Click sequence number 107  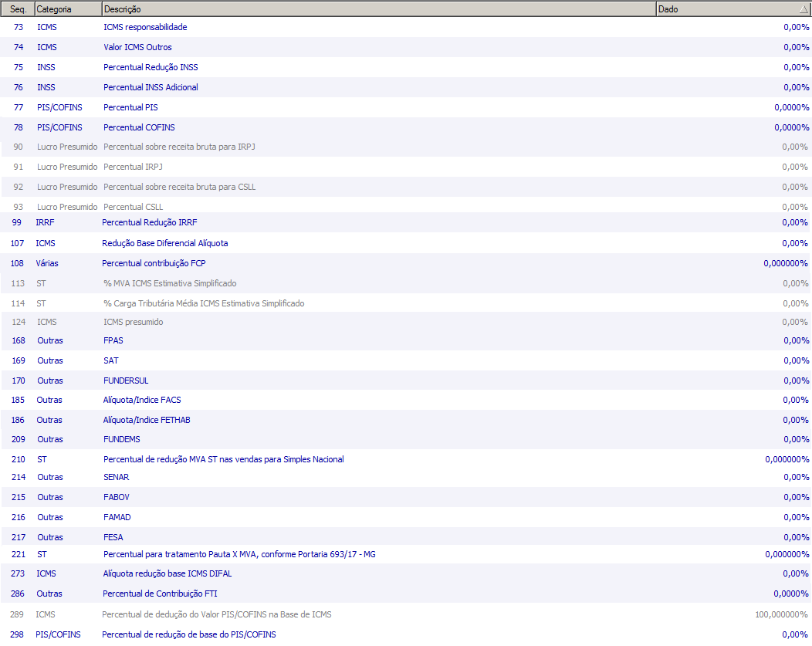[17, 243]
